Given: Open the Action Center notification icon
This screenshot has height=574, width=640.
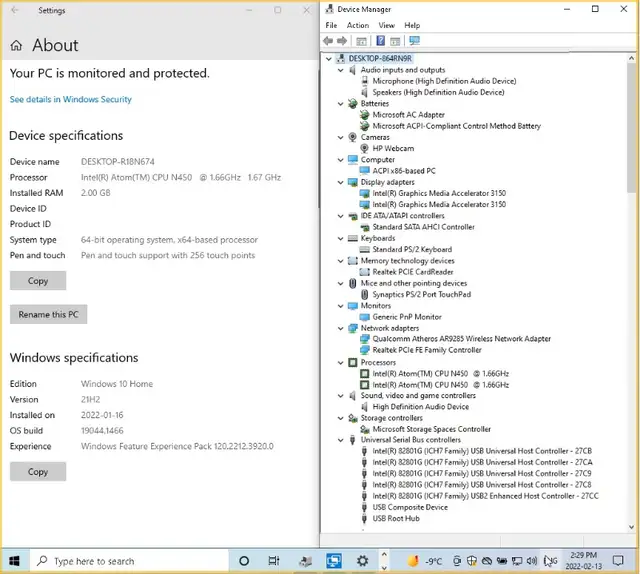Looking at the screenshot, I should click(x=618, y=561).
